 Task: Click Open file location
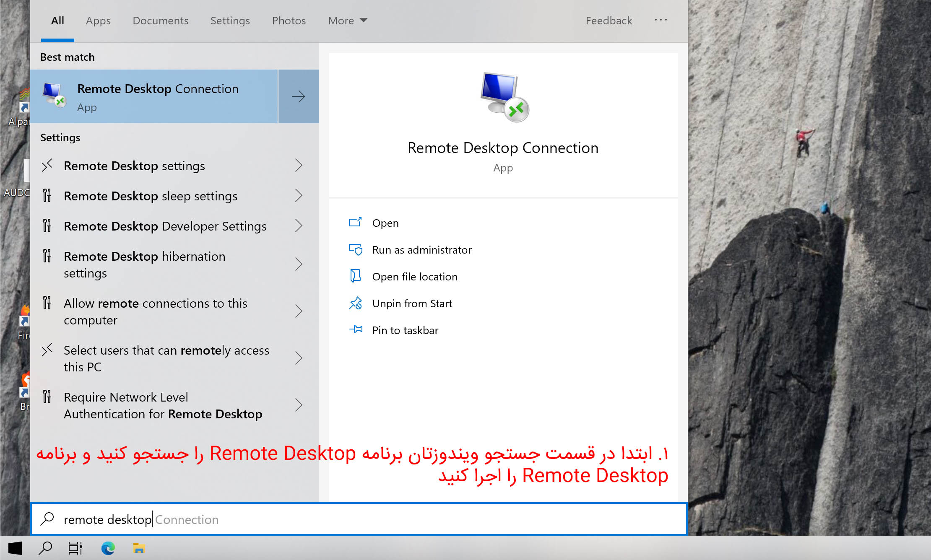point(414,277)
